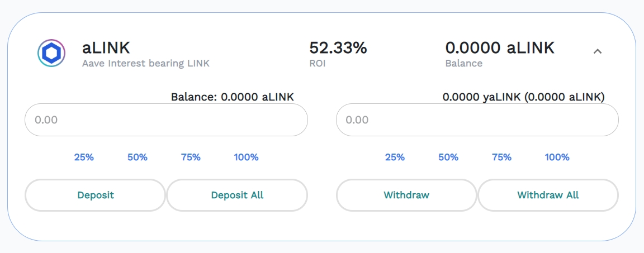Click the 52.33% ROI value
The width and height of the screenshot is (644, 253).
tap(338, 48)
